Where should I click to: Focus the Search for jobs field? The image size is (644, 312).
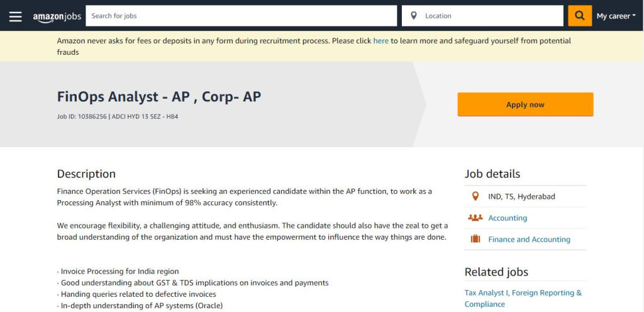[241, 16]
